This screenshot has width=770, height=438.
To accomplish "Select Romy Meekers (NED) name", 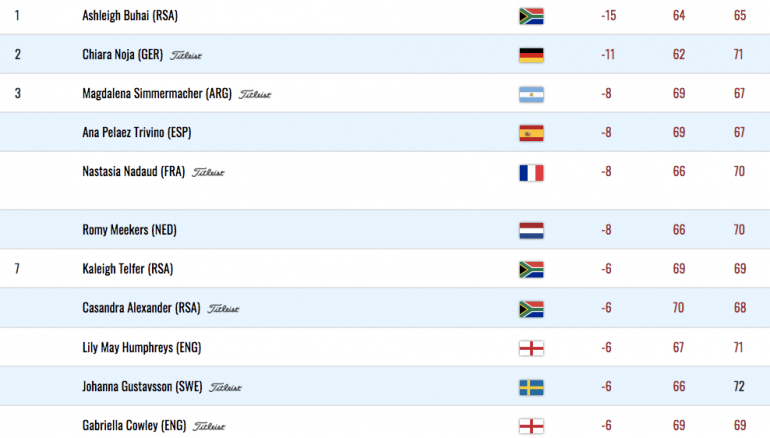I will coord(130,230).
